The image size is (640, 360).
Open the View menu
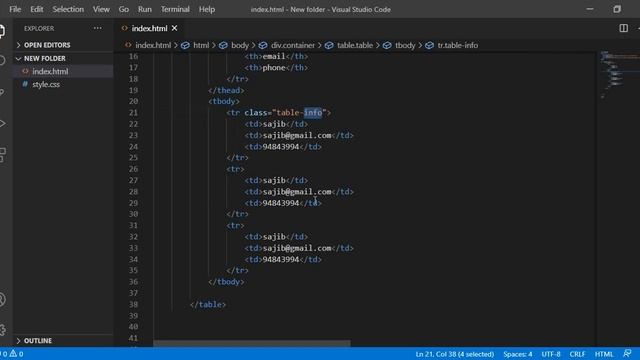pyautogui.click(x=101, y=9)
